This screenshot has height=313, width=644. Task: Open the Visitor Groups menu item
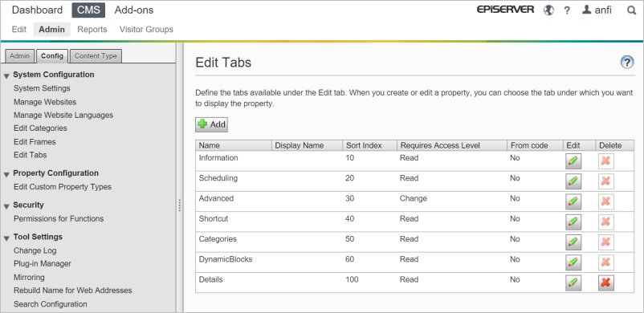point(146,30)
